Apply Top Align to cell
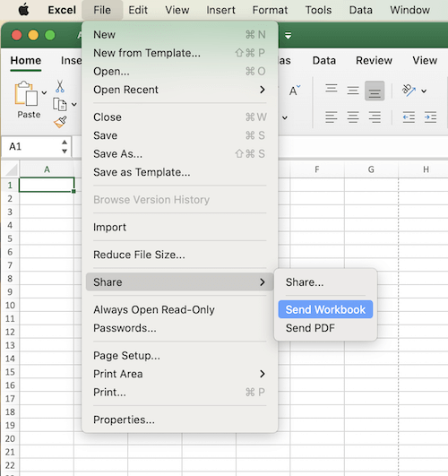This screenshot has height=476, width=448. (332, 89)
